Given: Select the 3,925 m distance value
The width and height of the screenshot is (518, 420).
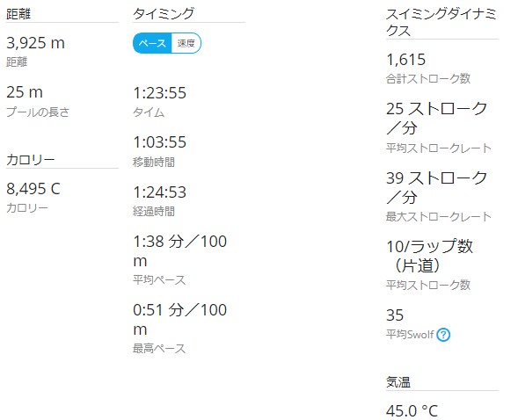Looking at the screenshot, I should 36,43.
